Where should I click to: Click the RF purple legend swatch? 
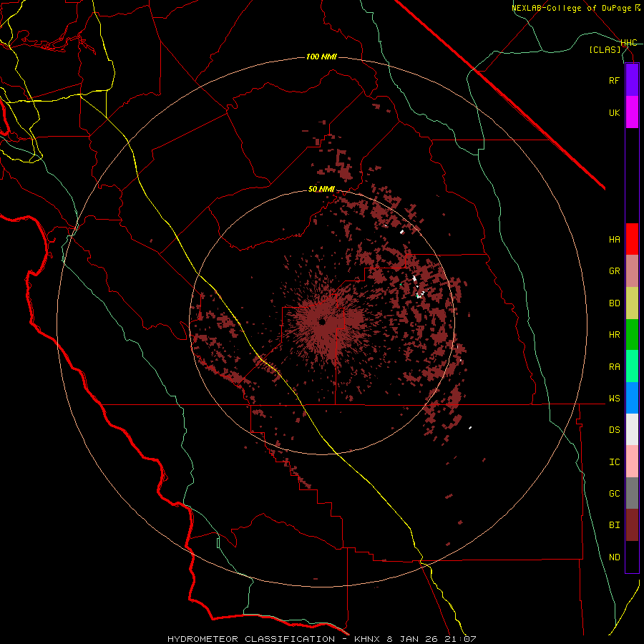coord(632,80)
